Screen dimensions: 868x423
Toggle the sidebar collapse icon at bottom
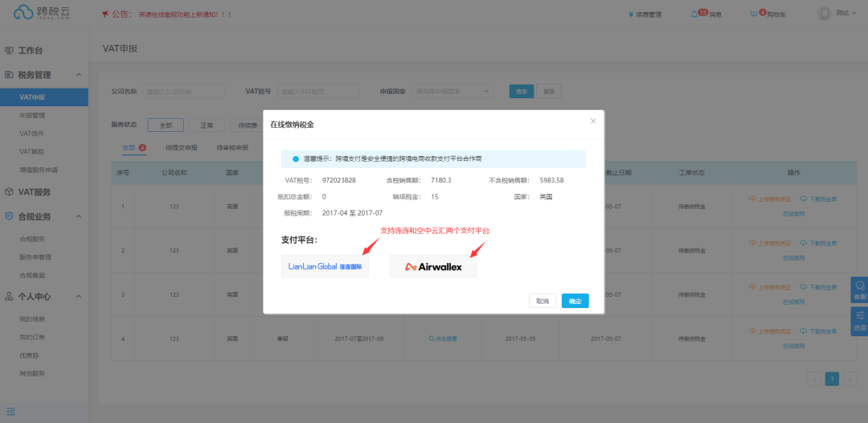10,412
